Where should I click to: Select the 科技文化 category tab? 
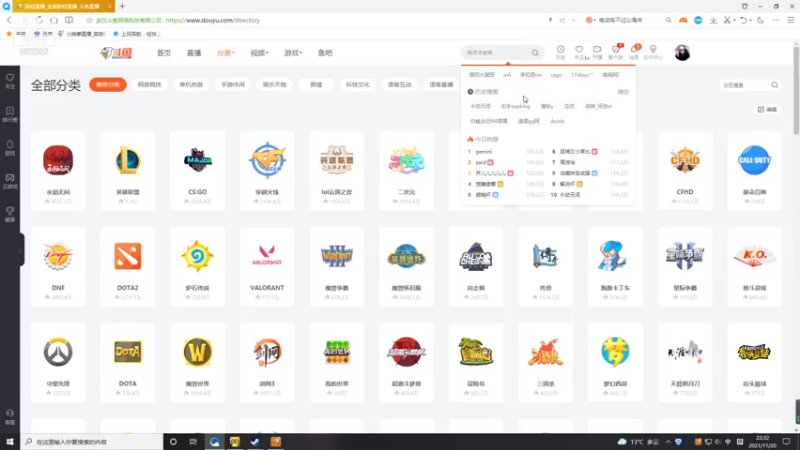click(358, 85)
